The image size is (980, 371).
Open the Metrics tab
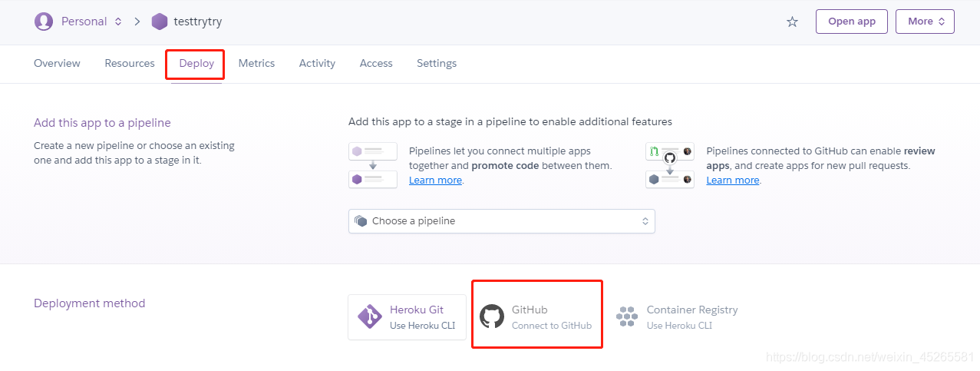pyautogui.click(x=256, y=63)
